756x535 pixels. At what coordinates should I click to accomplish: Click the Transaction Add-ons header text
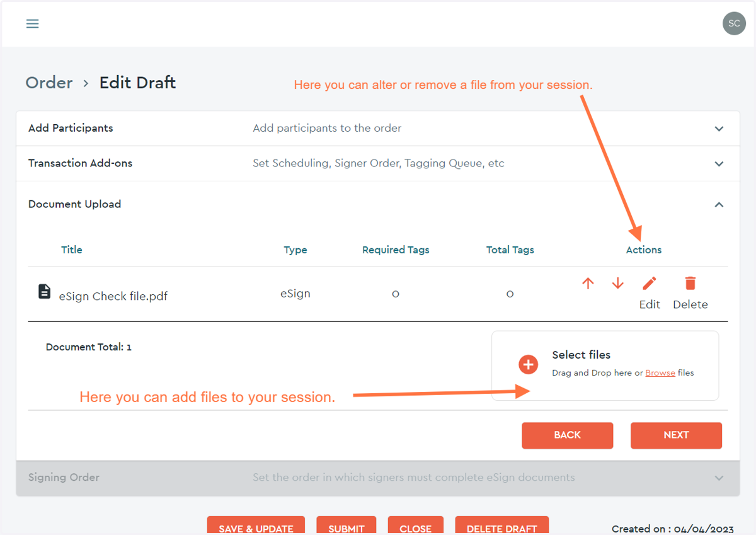click(x=80, y=163)
